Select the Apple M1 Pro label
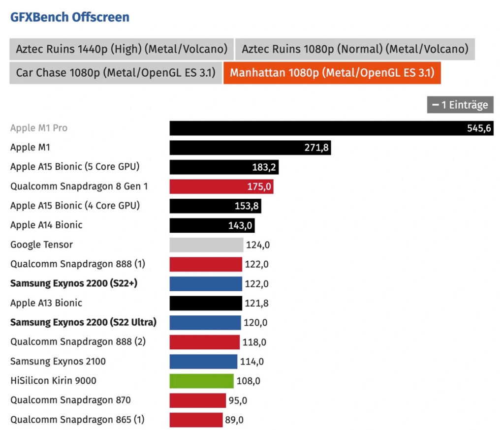The image size is (504, 430). 39,128
